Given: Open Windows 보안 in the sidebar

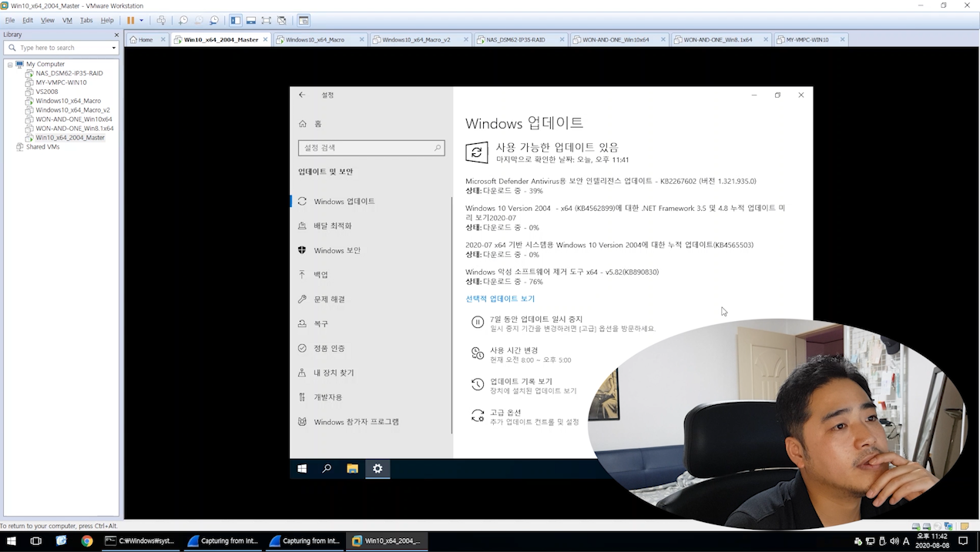Looking at the screenshot, I should (x=371, y=250).
